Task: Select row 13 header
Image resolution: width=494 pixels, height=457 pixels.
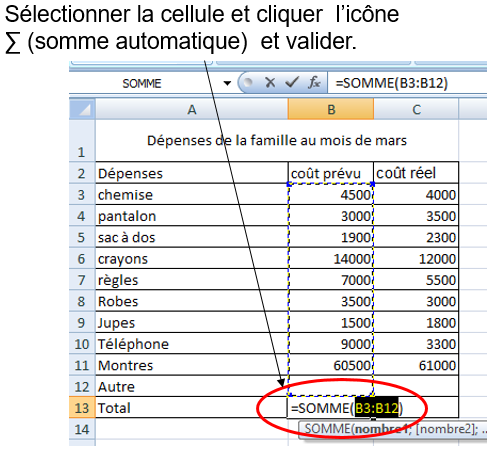Action: pos(82,407)
